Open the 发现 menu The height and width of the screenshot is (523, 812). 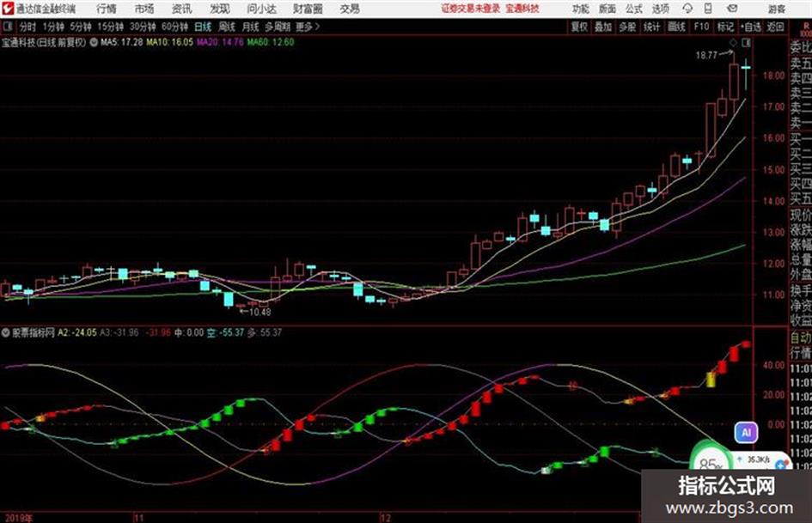pyautogui.click(x=220, y=9)
